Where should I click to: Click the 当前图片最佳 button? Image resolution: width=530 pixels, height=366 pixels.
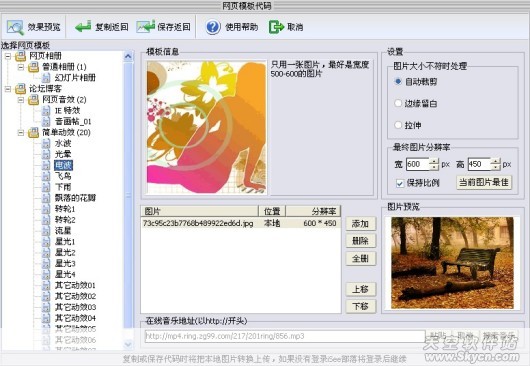pos(484,182)
